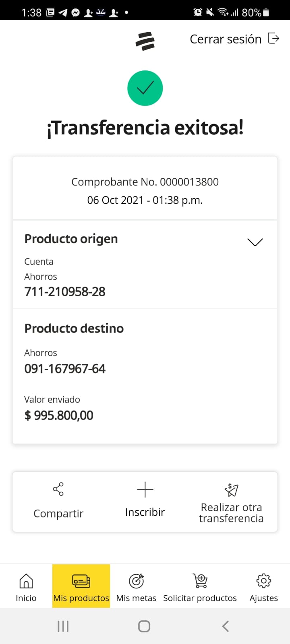Tap the logout arrow icon
Screen dimensions: 290x644
click(x=273, y=39)
